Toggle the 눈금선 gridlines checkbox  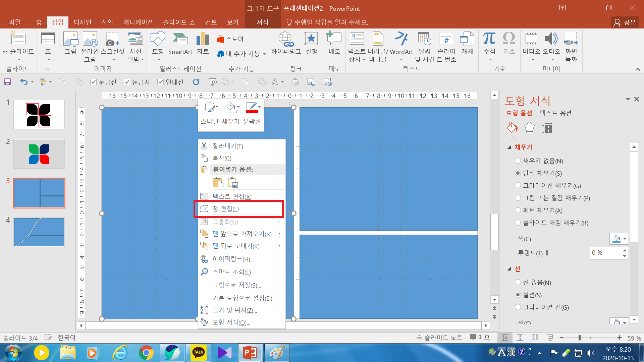(94, 82)
